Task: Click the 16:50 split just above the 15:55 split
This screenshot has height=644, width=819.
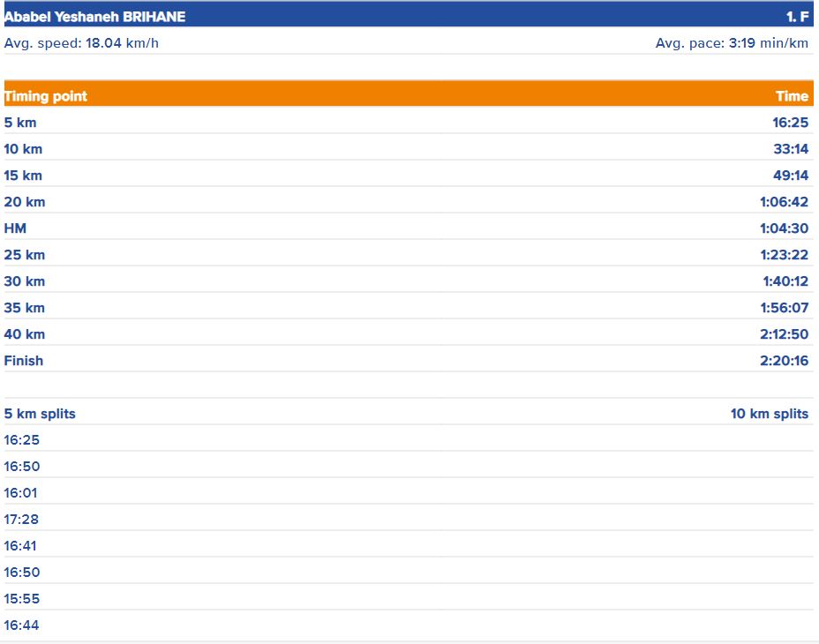Action: click(21, 573)
